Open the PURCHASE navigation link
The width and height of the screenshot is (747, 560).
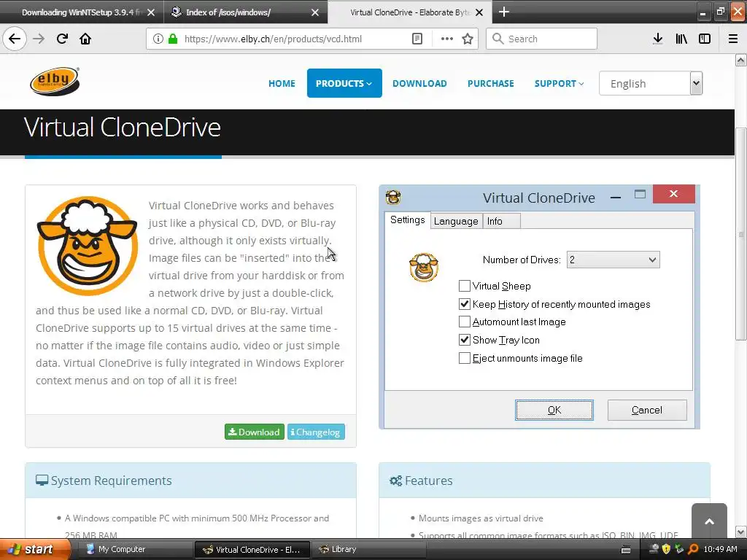490,83
